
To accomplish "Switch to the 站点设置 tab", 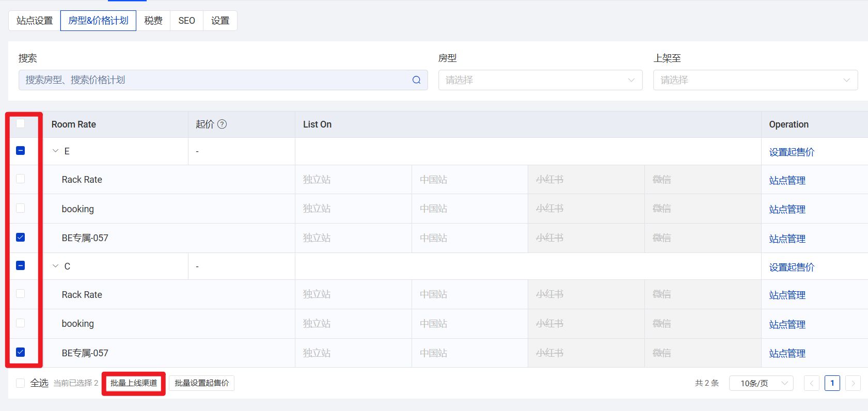I will (35, 21).
